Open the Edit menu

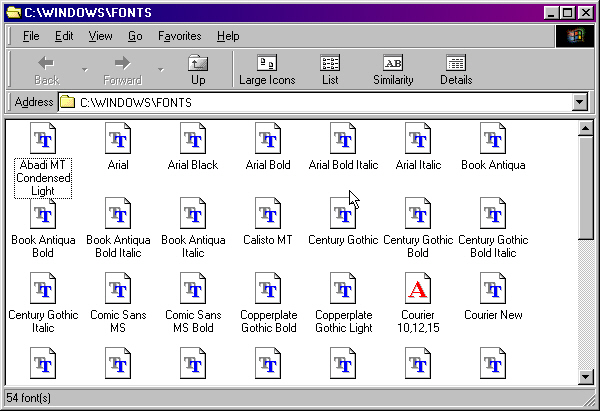(x=64, y=36)
